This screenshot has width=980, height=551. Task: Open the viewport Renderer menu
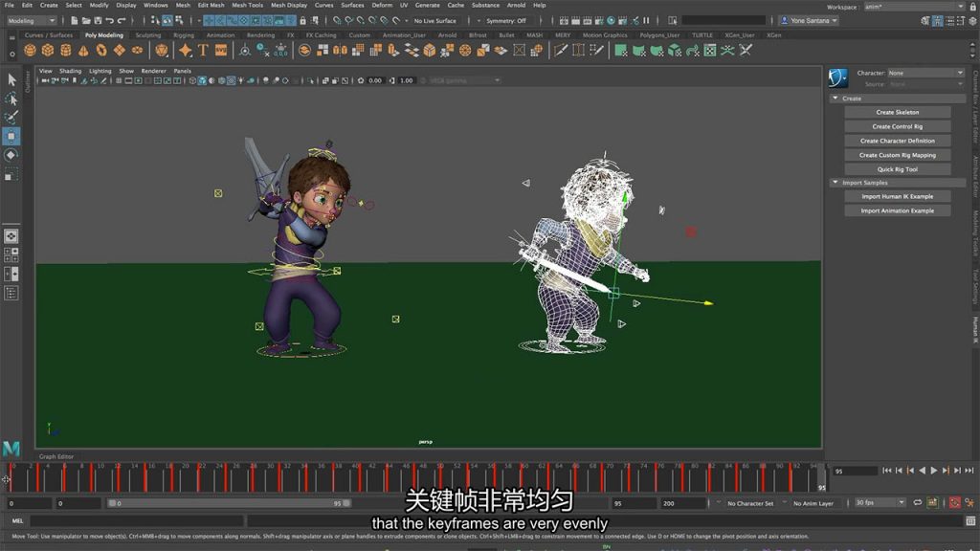(x=154, y=71)
